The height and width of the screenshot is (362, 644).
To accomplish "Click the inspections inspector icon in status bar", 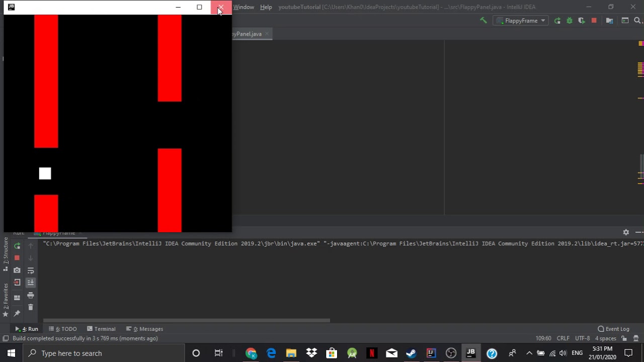I will [x=636, y=338].
